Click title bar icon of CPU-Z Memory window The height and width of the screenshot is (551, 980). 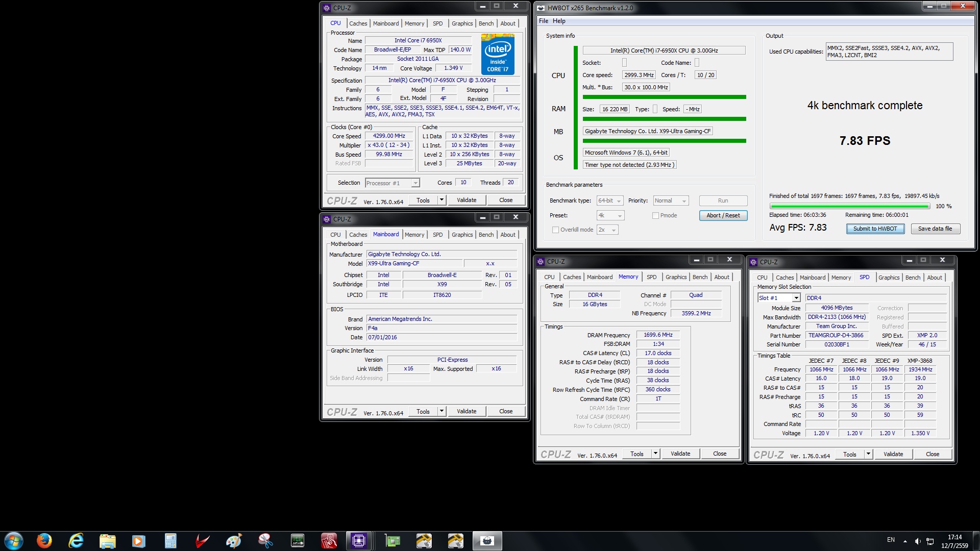[x=541, y=262]
